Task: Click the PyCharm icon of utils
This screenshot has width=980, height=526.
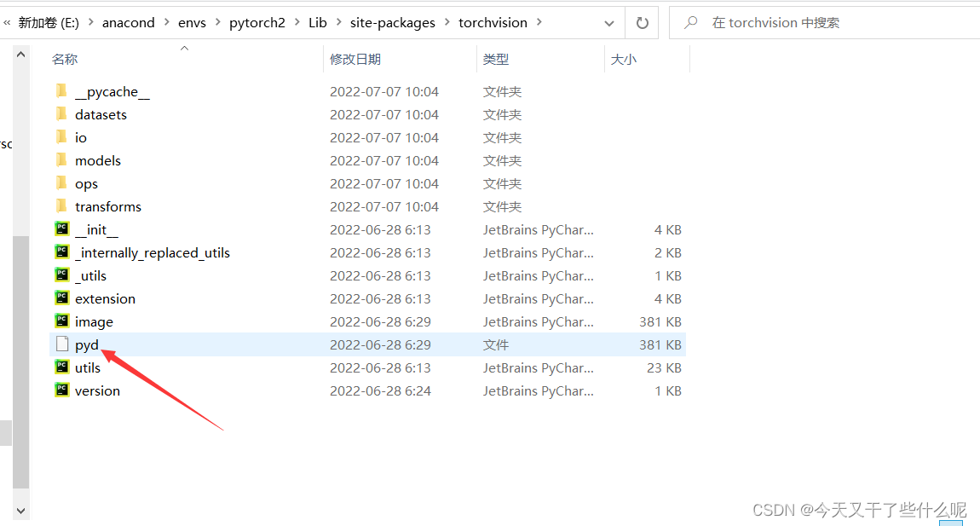Action: click(62, 367)
